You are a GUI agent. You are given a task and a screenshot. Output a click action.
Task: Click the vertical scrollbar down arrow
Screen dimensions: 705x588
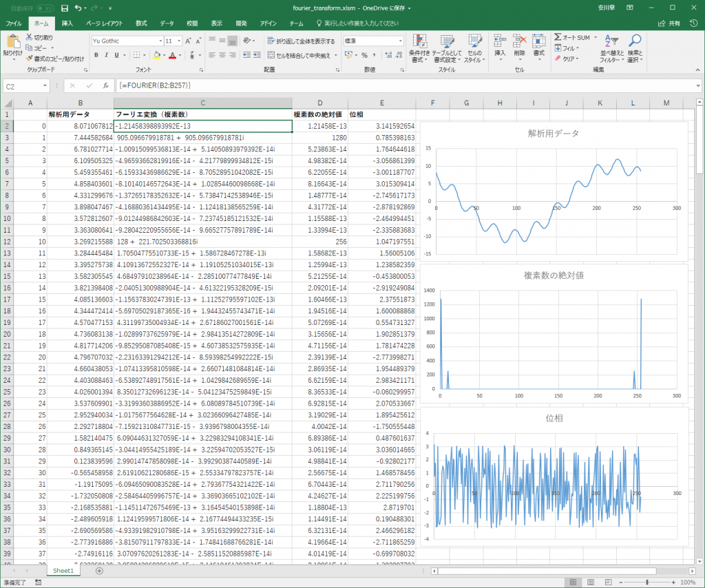[x=699, y=561]
